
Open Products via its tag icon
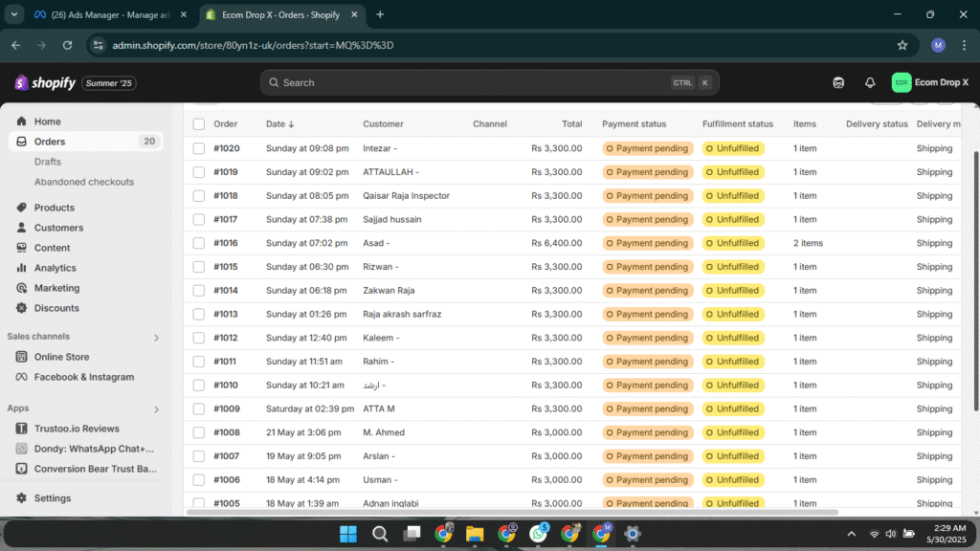point(22,208)
